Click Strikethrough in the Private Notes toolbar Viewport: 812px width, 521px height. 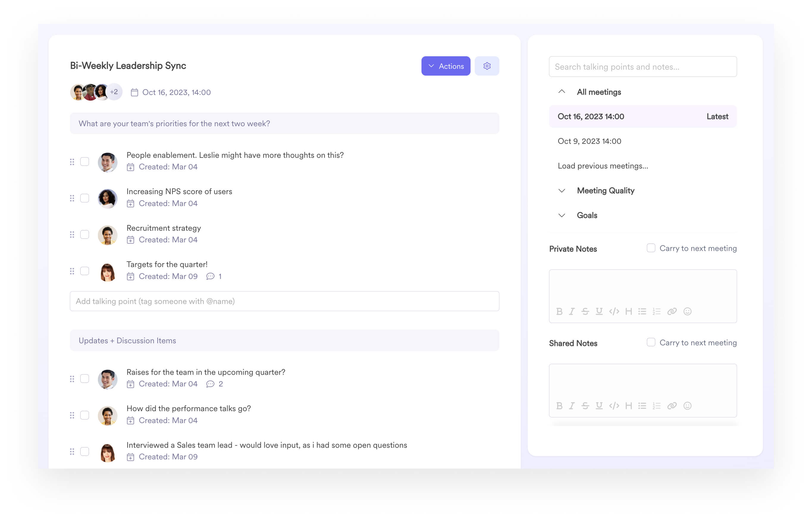click(585, 311)
